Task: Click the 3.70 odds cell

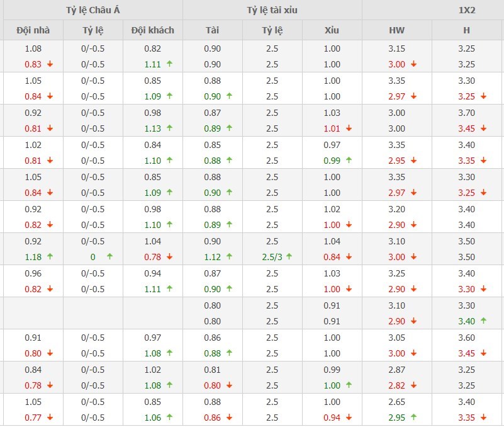Action: tap(466, 113)
